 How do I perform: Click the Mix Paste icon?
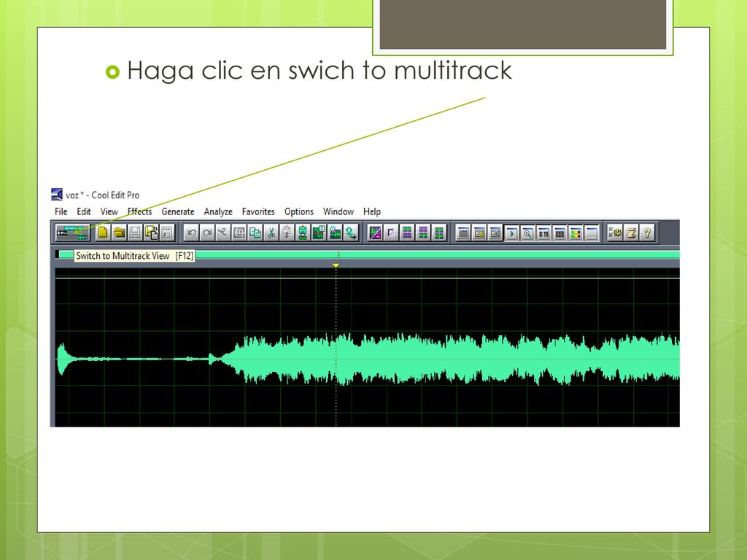click(303, 233)
